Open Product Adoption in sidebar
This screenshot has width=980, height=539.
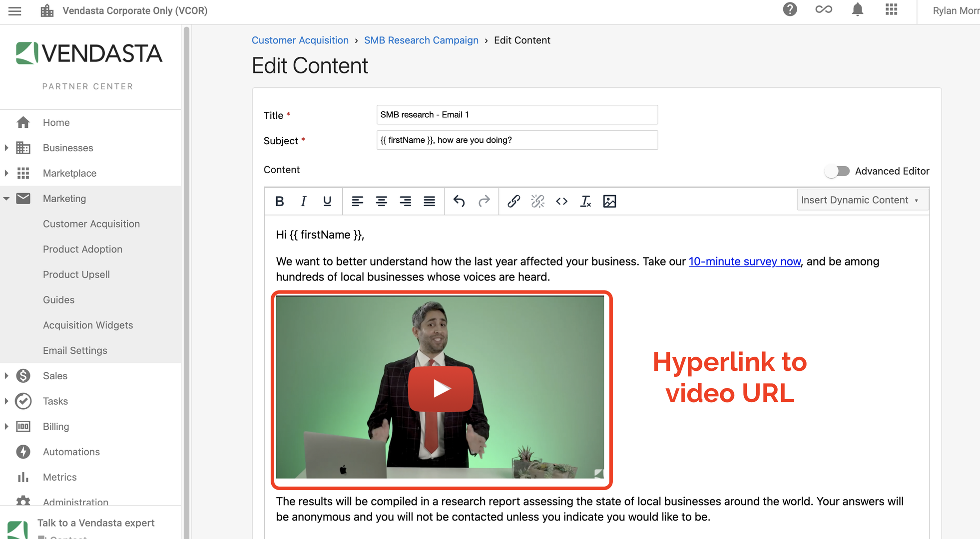tap(82, 250)
